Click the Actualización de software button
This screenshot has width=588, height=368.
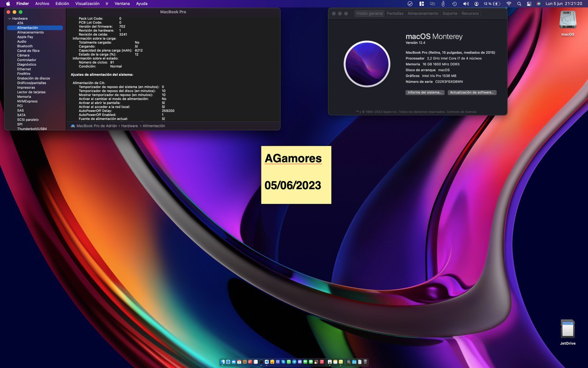472,92
